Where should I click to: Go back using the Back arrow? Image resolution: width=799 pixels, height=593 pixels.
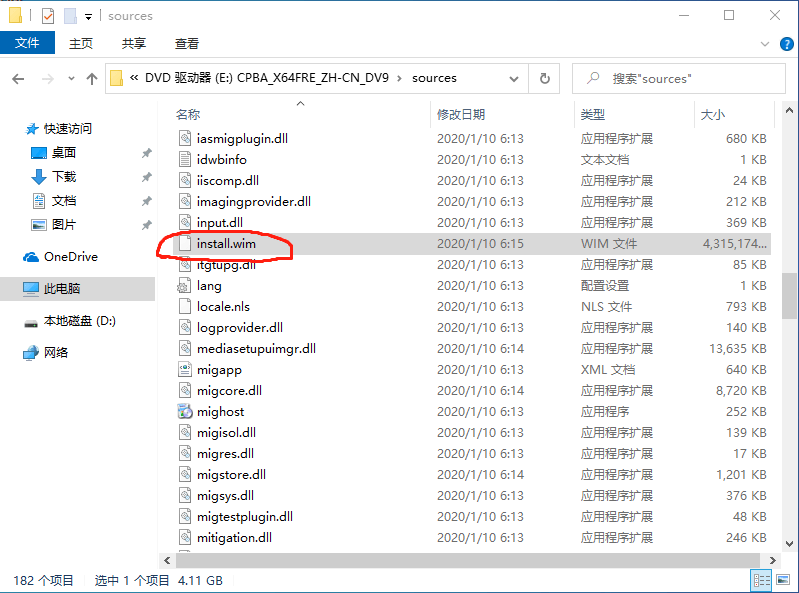pyautogui.click(x=18, y=78)
